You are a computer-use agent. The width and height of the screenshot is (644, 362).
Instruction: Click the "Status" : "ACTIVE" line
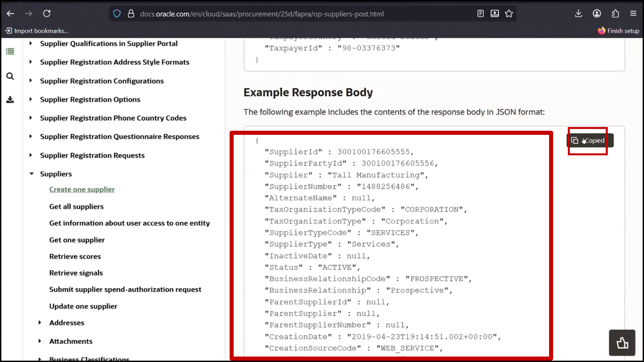312,267
